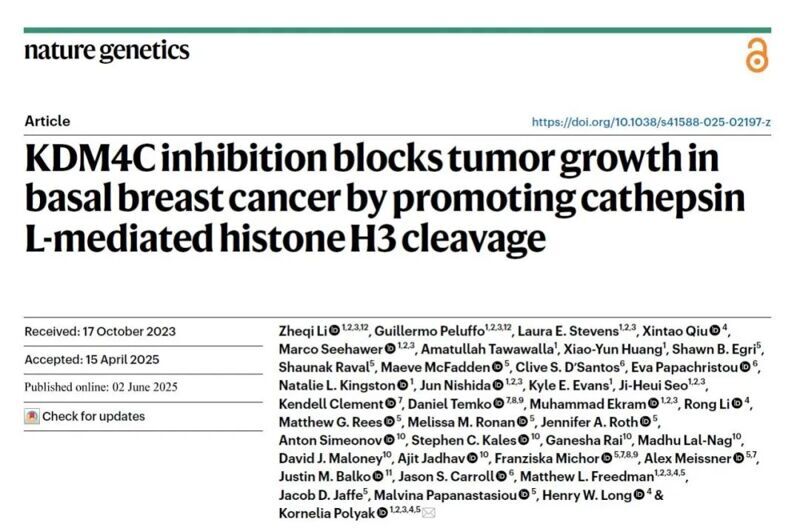Open ORCID icon beside Zheqi Li
Screen dimensions: 800x528
[335, 329]
